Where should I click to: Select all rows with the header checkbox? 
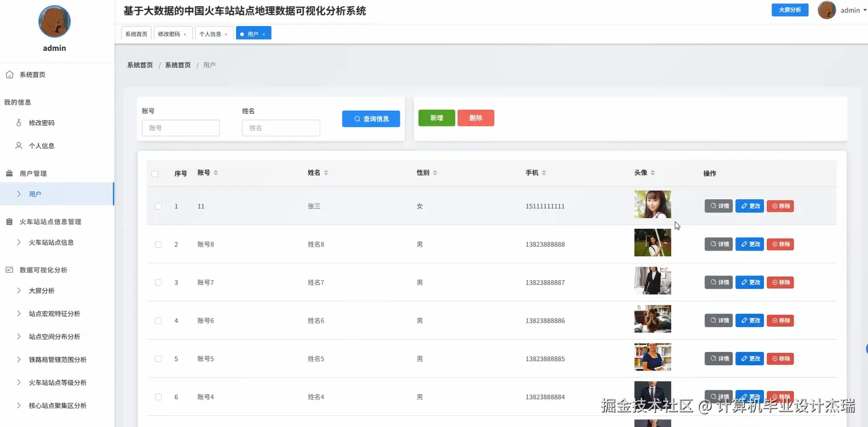[155, 174]
